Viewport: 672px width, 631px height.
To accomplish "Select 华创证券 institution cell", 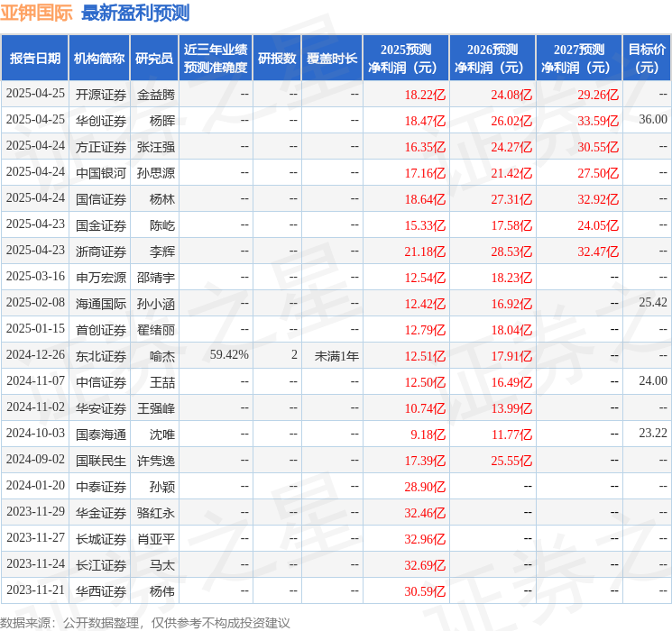I will [x=101, y=121].
